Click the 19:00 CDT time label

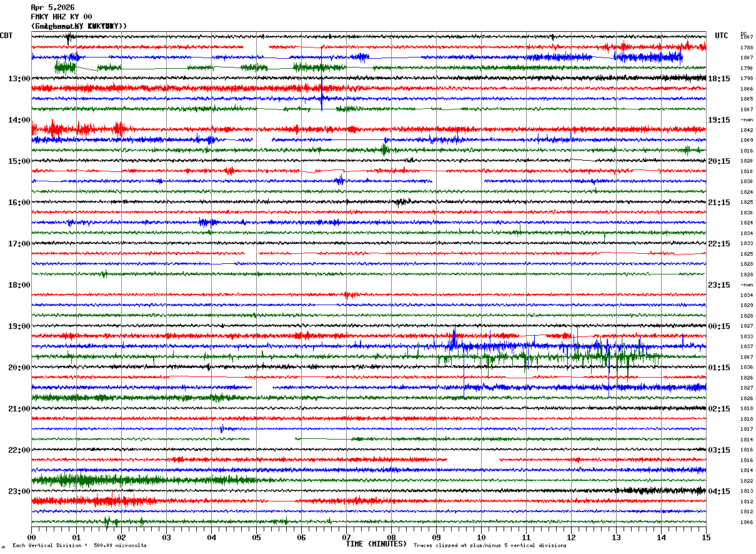pyautogui.click(x=19, y=326)
